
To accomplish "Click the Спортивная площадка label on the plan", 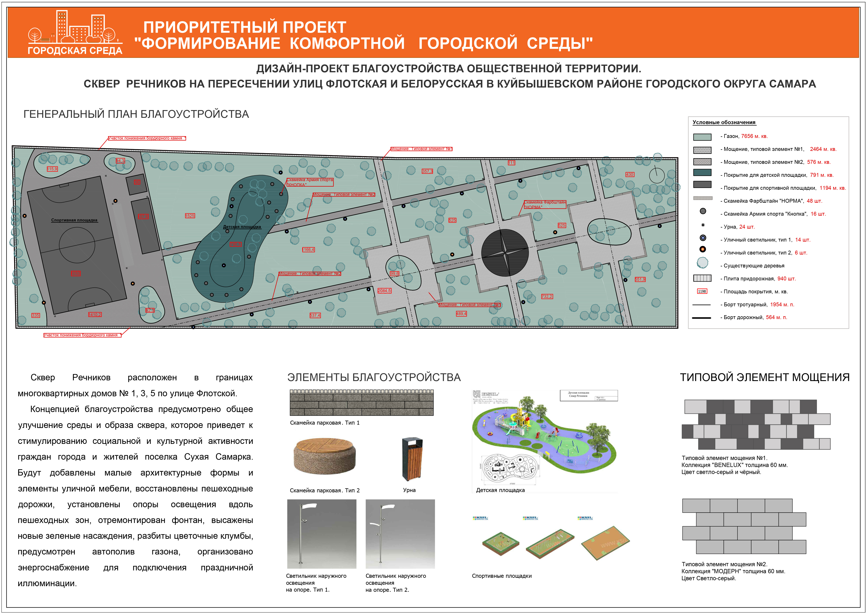I will [74, 220].
